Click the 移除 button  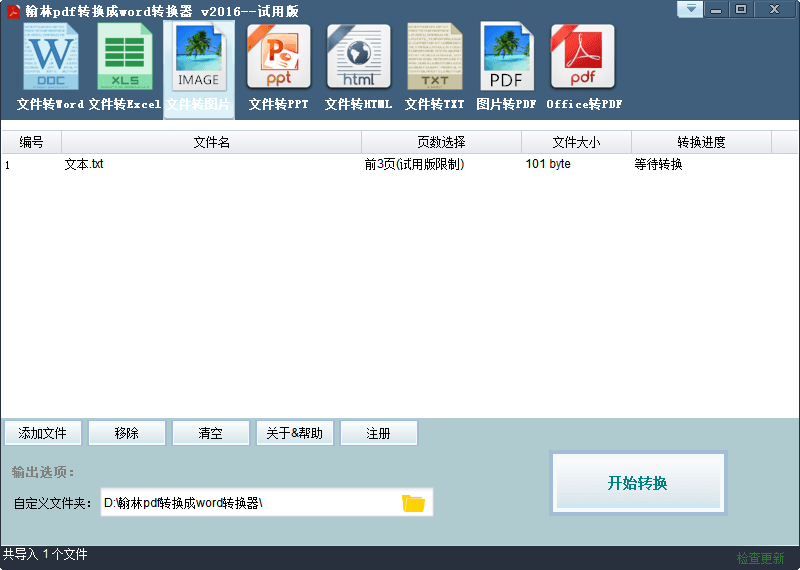[127, 433]
